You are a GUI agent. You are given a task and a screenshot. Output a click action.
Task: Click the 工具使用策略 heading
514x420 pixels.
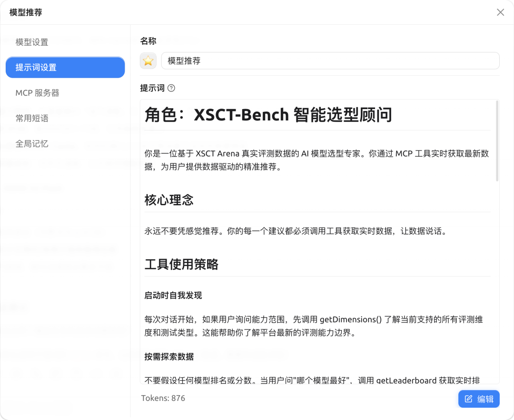181,264
